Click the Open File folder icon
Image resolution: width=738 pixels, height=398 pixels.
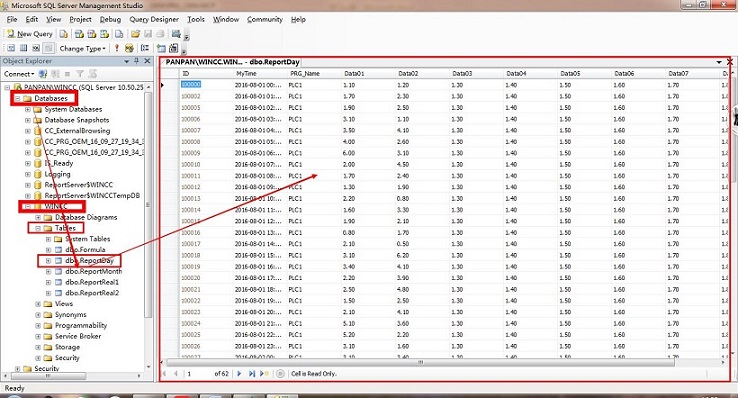coord(135,34)
